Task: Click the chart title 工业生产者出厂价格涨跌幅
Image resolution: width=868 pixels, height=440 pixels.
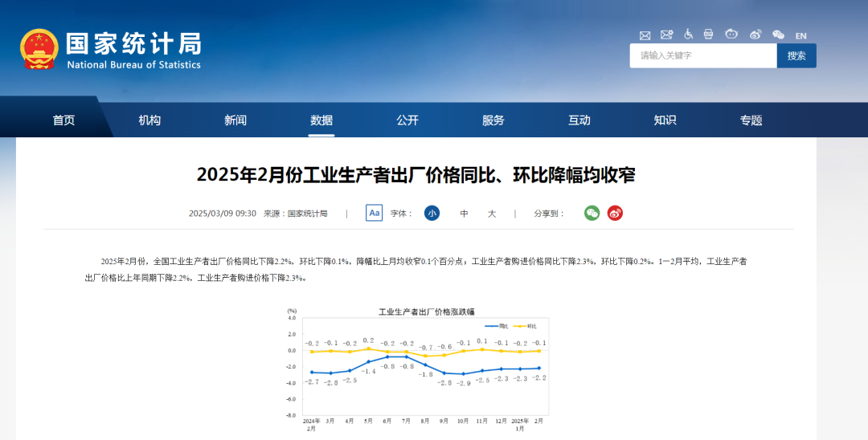Action: pyautogui.click(x=426, y=312)
